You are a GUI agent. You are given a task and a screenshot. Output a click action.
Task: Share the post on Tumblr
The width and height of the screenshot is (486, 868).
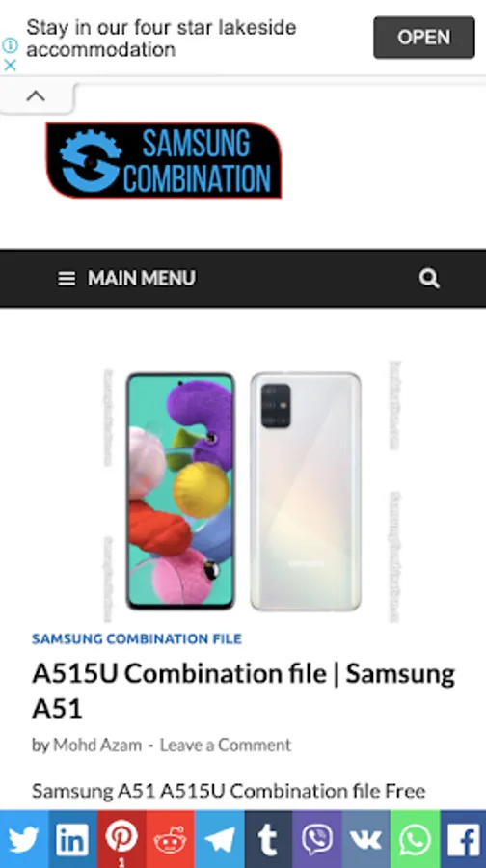pyautogui.click(x=268, y=839)
